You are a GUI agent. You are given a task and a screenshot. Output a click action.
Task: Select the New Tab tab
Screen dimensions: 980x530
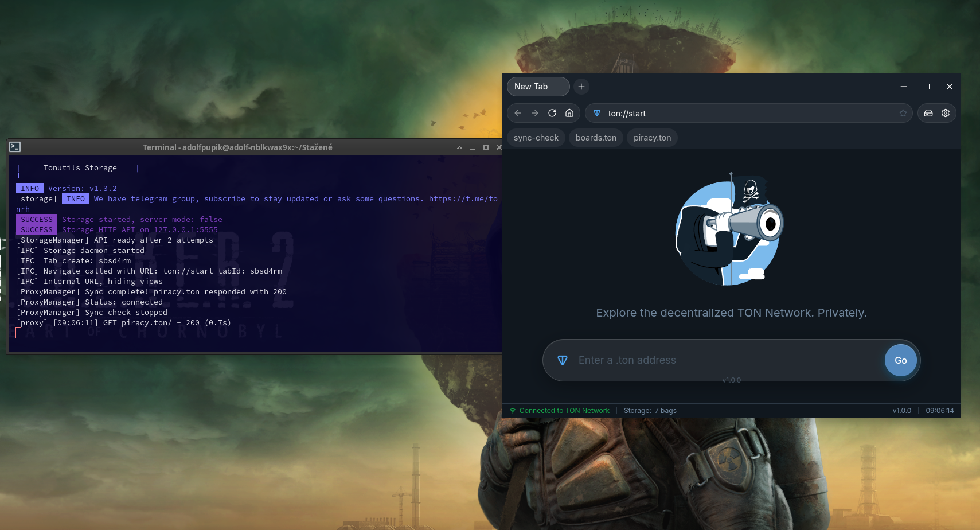pyautogui.click(x=538, y=87)
